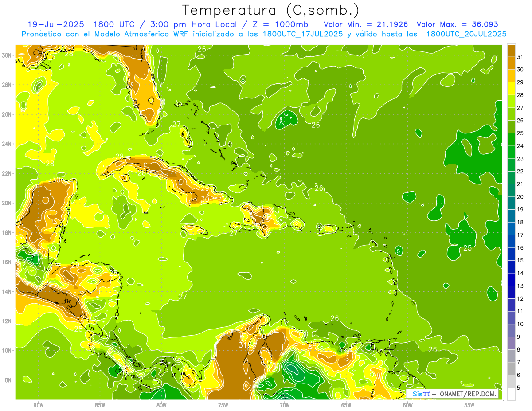Click the '16N' latitude axis label
532x411 pixels.
tap(7, 262)
